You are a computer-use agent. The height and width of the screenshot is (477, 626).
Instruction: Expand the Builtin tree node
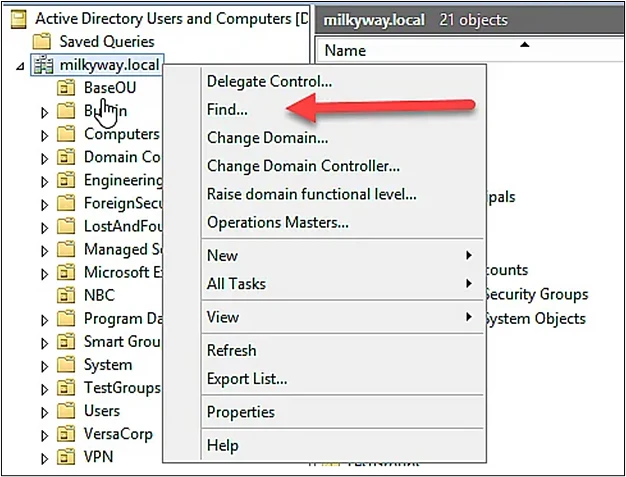point(44,113)
